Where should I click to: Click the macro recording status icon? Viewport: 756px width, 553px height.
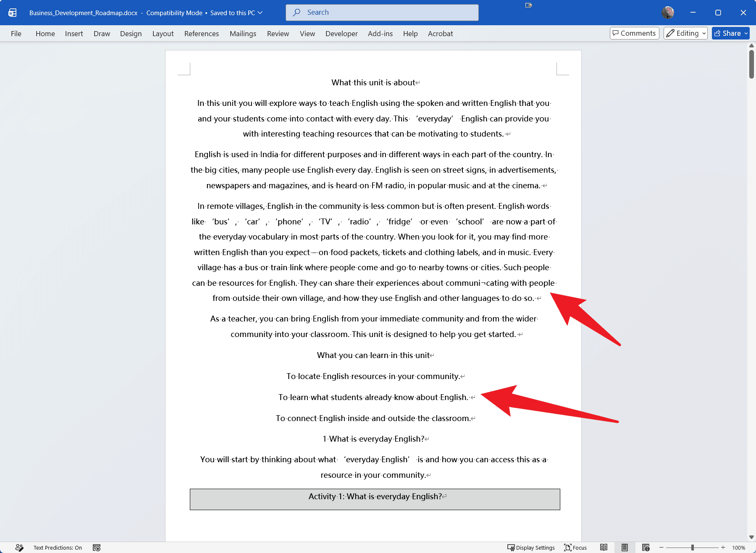point(97,548)
